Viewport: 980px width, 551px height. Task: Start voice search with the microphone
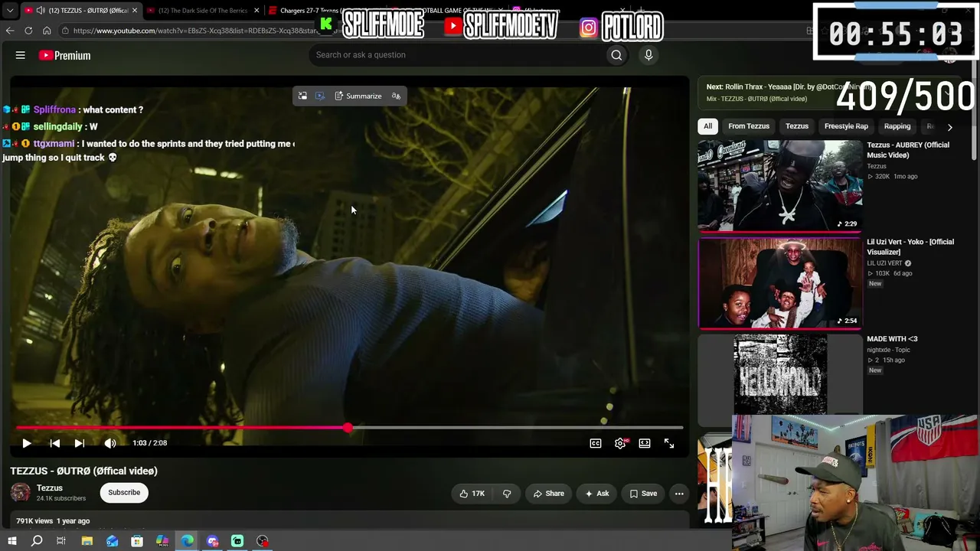click(x=648, y=55)
